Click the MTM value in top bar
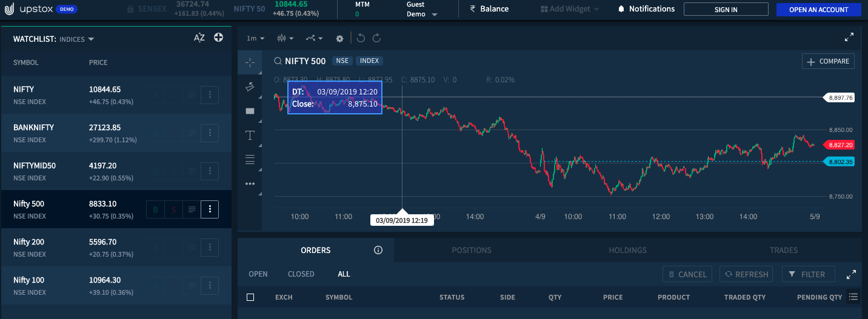Viewport: 868px width, 319px height. pos(357,14)
